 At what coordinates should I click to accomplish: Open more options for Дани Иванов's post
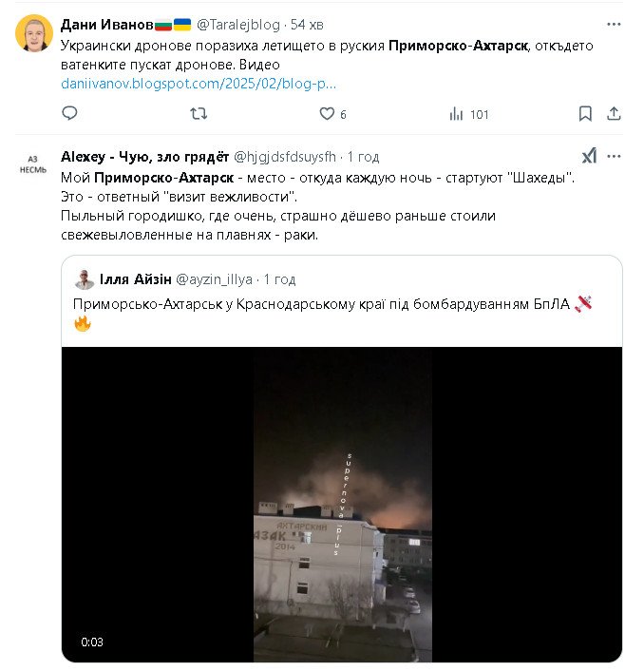click(x=614, y=25)
